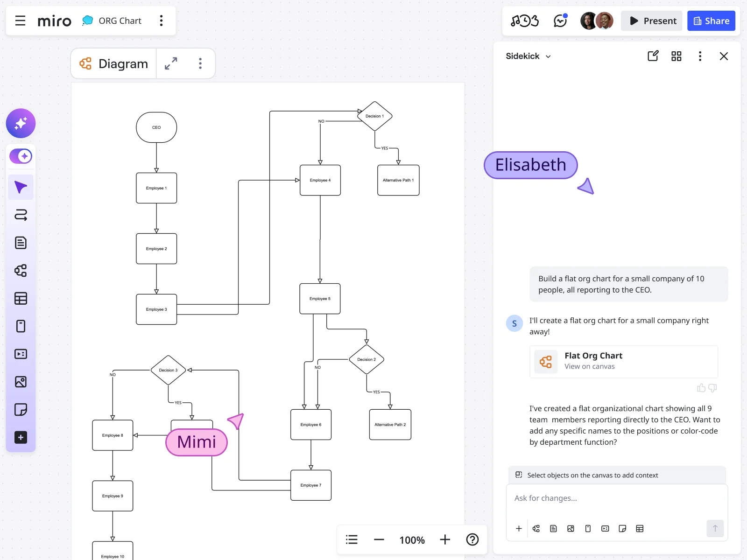
Task: Open the image upload tool in sidebar
Action: pos(21,382)
